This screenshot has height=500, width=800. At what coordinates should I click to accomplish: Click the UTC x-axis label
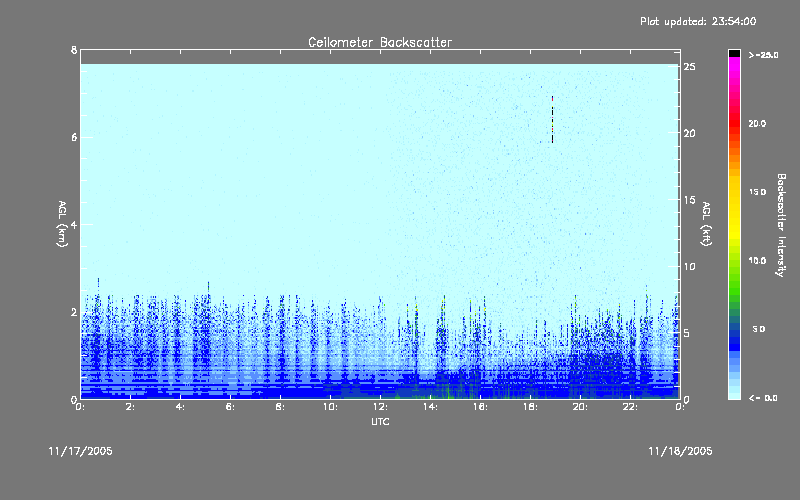(x=380, y=421)
